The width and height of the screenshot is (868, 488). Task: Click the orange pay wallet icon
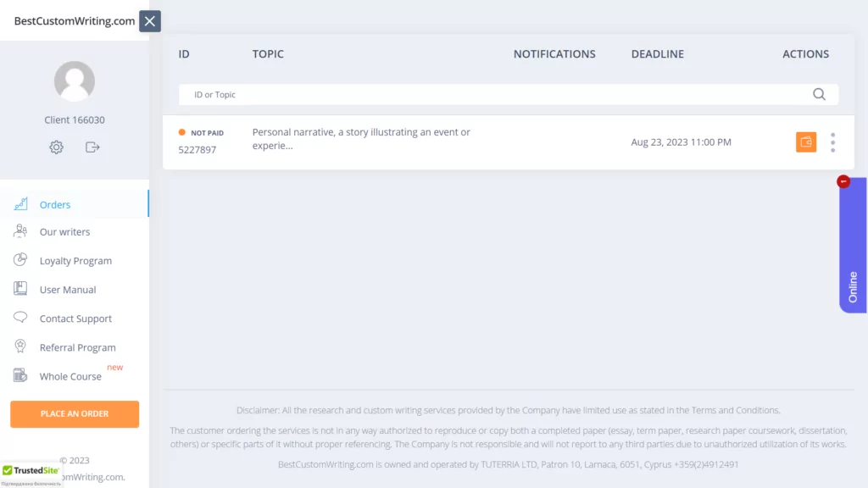point(806,142)
